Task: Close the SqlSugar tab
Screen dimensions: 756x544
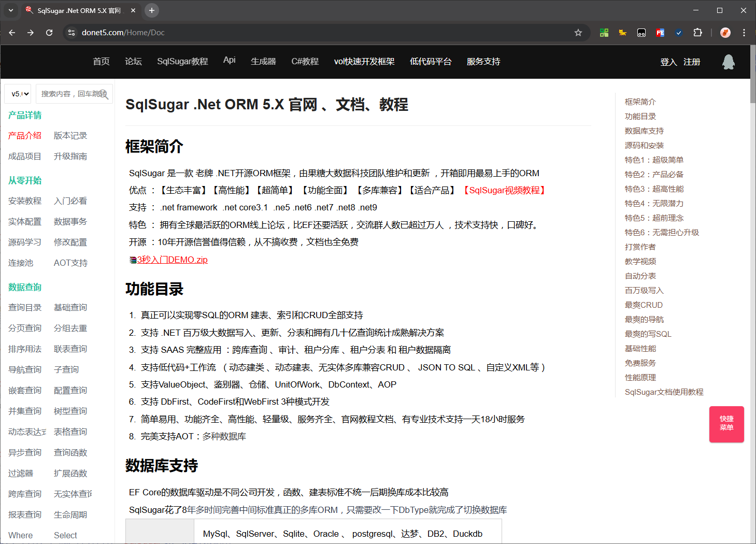Action: (133, 10)
